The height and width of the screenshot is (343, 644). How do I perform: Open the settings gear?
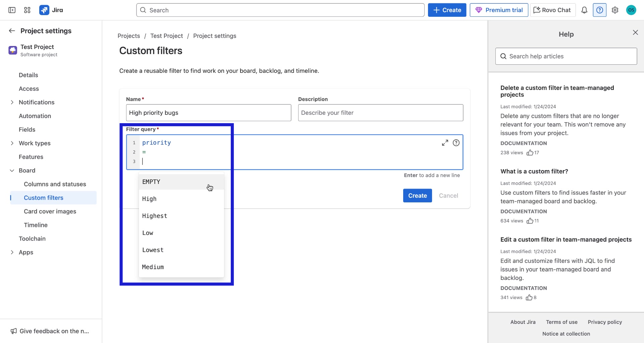coord(615,10)
